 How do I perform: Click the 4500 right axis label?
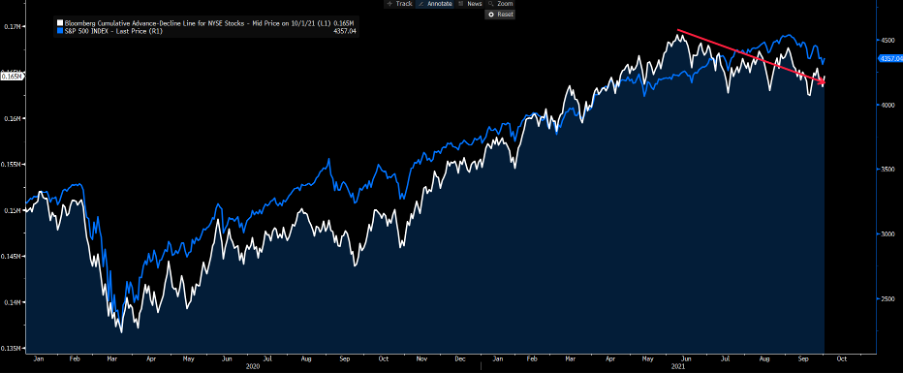tap(887, 40)
